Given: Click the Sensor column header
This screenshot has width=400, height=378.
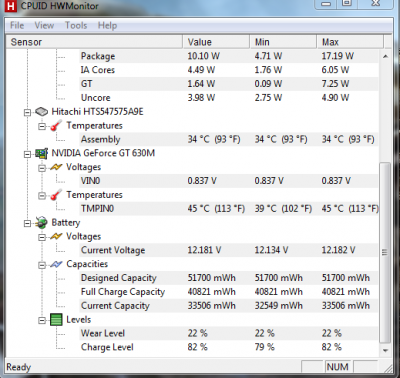Looking at the screenshot, I should (94, 42).
